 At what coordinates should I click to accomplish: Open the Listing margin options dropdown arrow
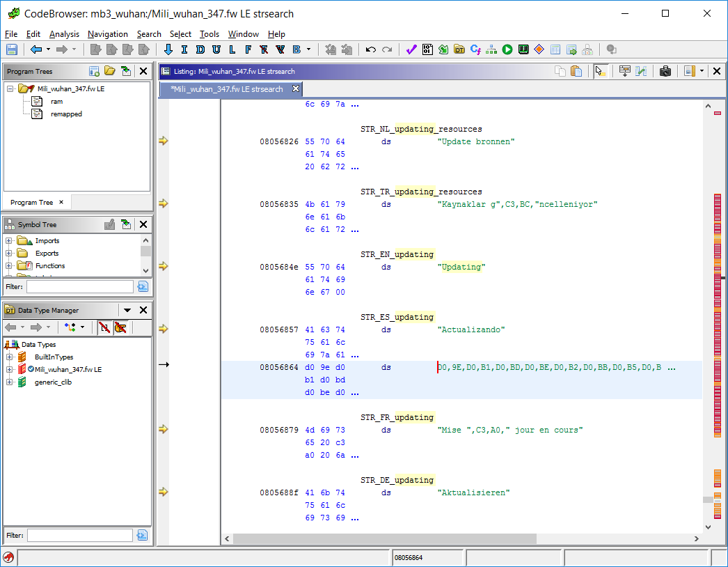click(702, 71)
